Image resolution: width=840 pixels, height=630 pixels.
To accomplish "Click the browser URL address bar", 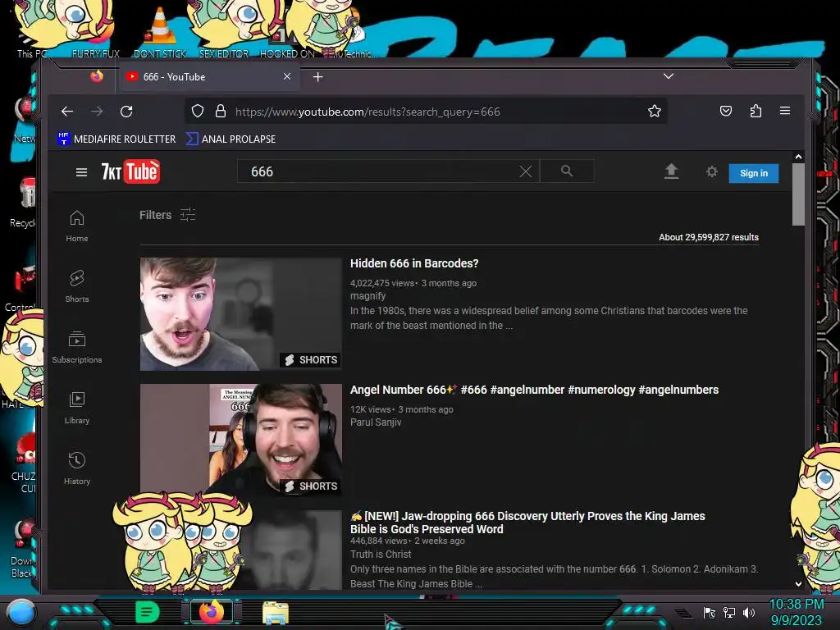I will click(x=426, y=112).
